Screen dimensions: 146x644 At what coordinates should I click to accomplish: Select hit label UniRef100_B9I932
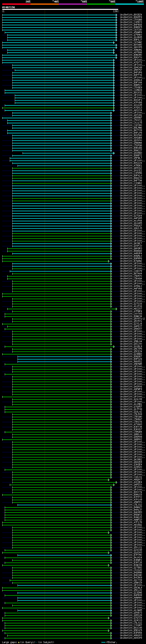131,93
